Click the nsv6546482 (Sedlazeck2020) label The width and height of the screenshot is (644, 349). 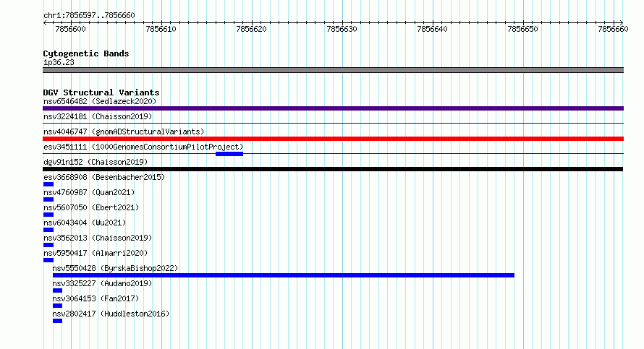pos(100,101)
